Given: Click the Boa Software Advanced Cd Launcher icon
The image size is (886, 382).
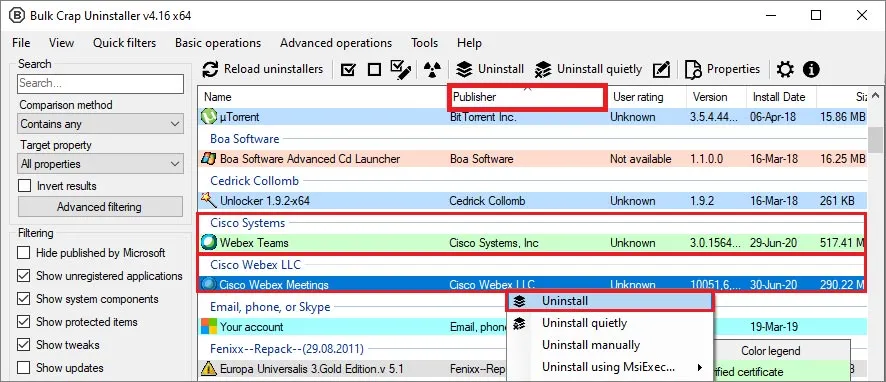Looking at the screenshot, I should 209,159.
